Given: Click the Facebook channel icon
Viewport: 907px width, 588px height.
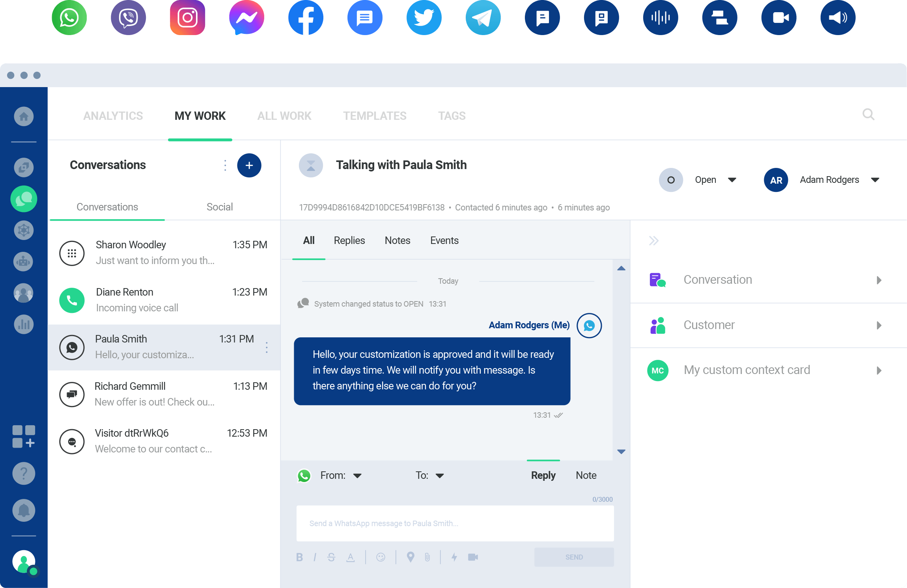Looking at the screenshot, I should point(306,18).
